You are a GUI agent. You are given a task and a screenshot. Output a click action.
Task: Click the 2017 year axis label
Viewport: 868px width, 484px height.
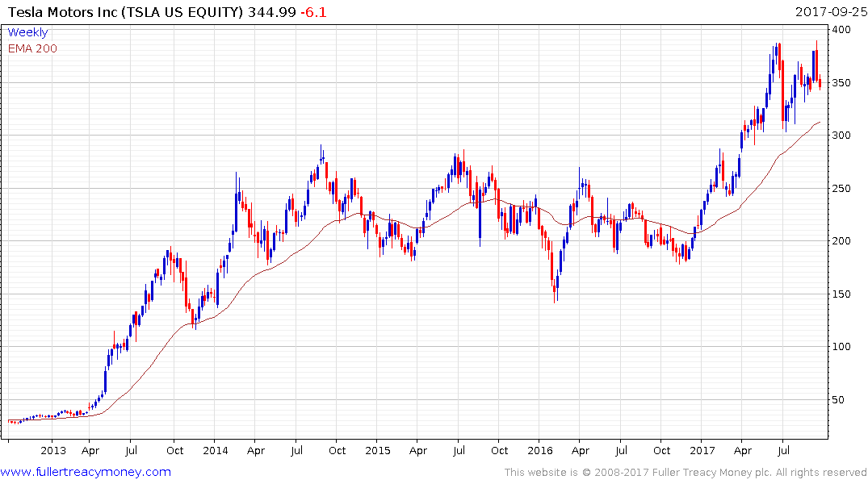tap(702, 450)
